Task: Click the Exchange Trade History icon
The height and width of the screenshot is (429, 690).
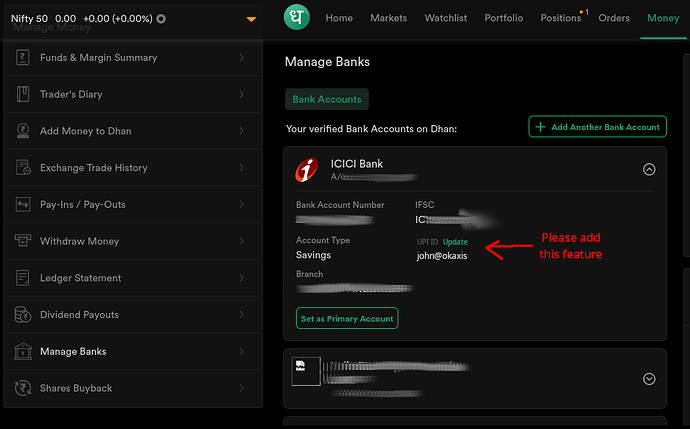Action: (x=23, y=168)
